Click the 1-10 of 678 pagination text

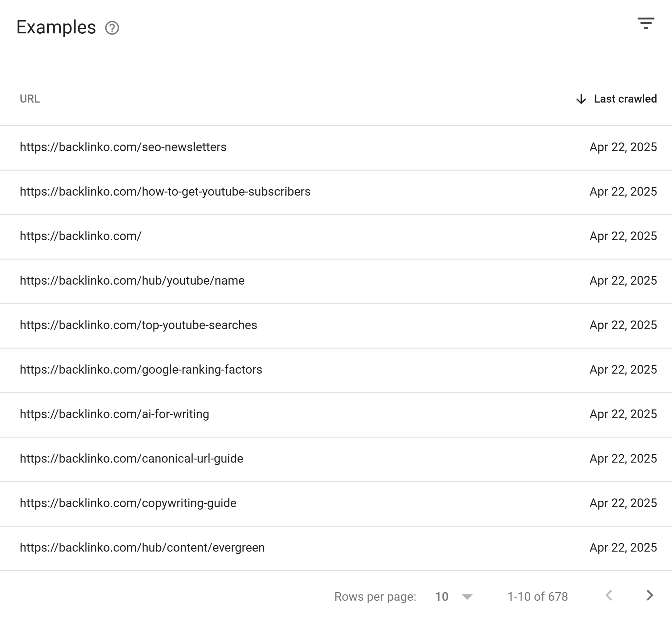point(538,597)
